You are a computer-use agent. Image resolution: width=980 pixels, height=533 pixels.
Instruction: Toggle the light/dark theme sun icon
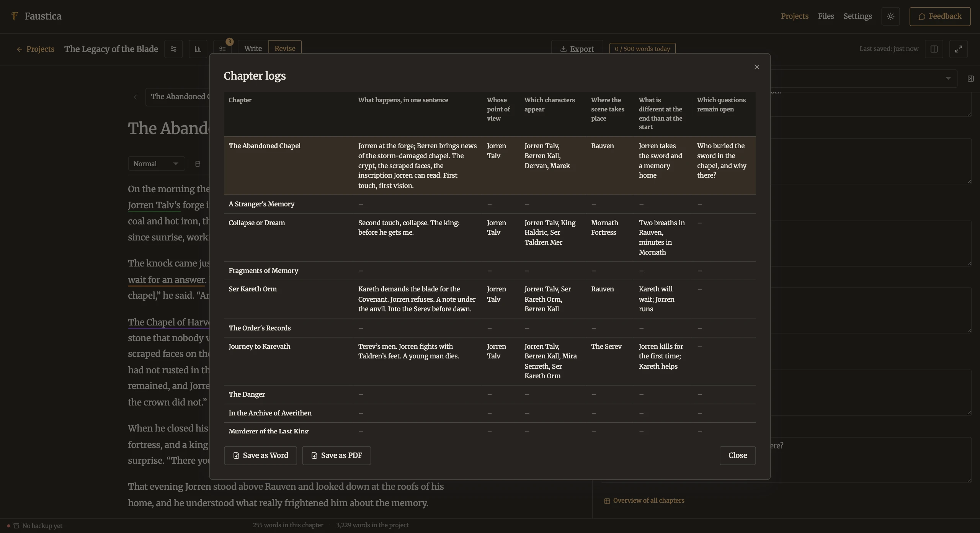point(890,16)
